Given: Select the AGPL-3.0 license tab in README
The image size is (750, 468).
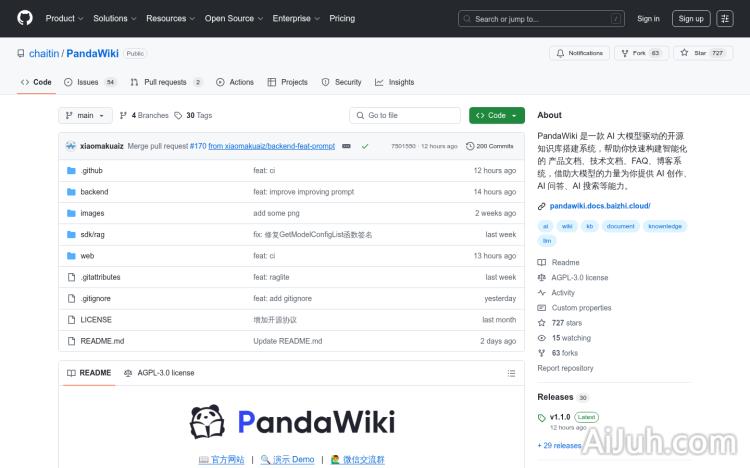Looking at the screenshot, I should 159,373.
